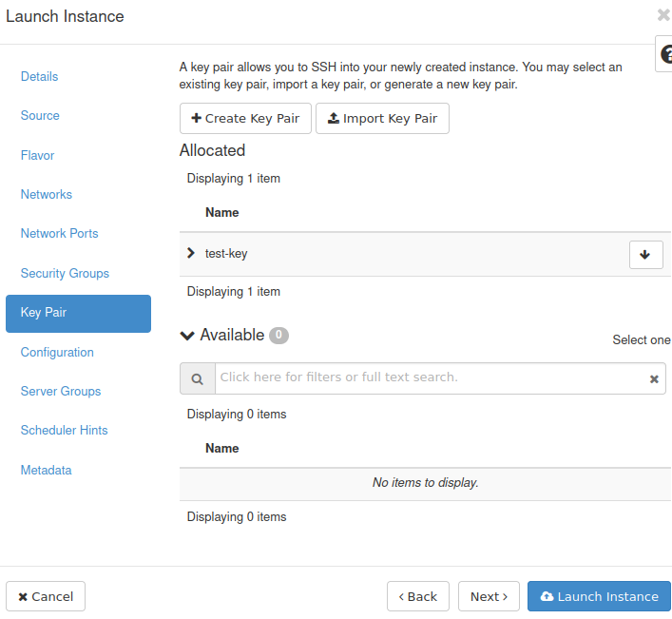The width and height of the screenshot is (672, 619).
Task: Click the Create Key Pair button
Action: (x=245, y=119)
